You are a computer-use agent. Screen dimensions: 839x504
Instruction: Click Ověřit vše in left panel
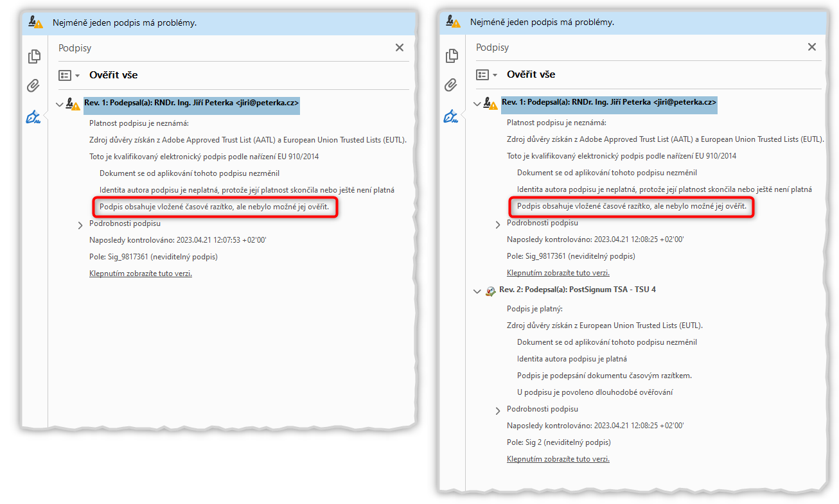pyautogui.click(x=114, y=75)
